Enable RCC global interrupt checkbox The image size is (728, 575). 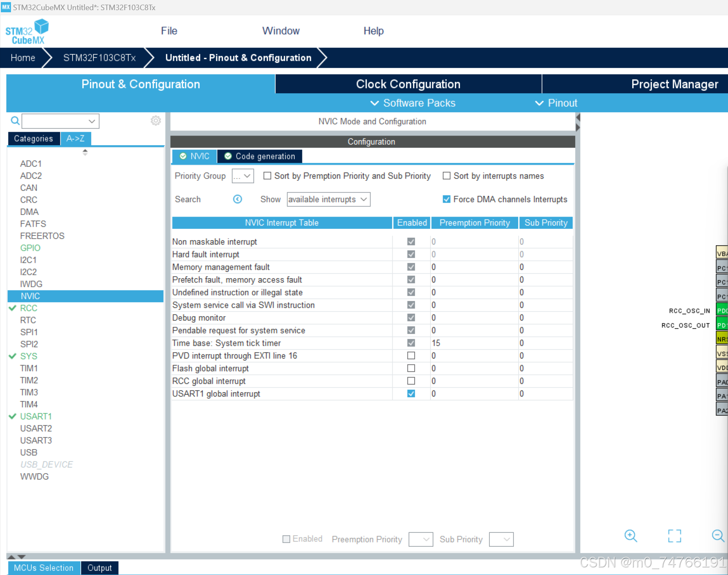(x=411, y=381)
